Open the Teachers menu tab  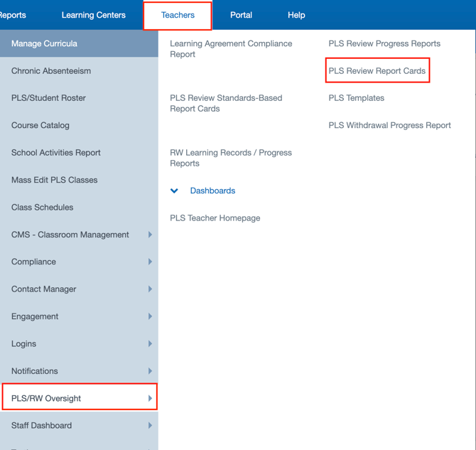pos(178,15)
